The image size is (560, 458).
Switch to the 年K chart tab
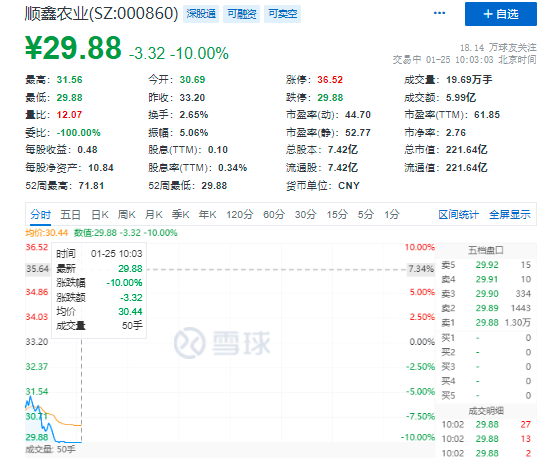pos(208,214)
